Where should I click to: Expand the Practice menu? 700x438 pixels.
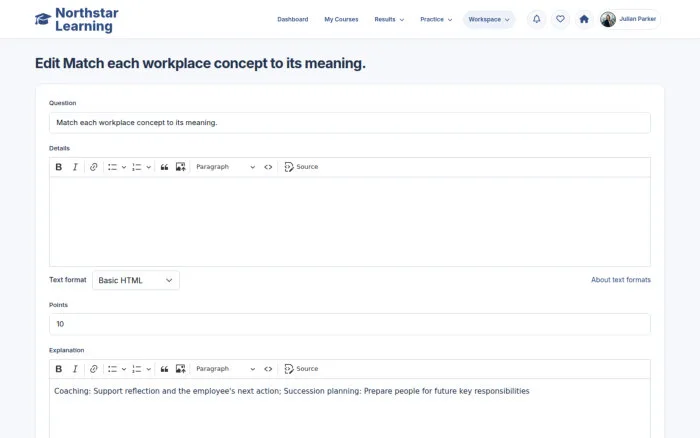pyautogui.click(x=436, y=19)
